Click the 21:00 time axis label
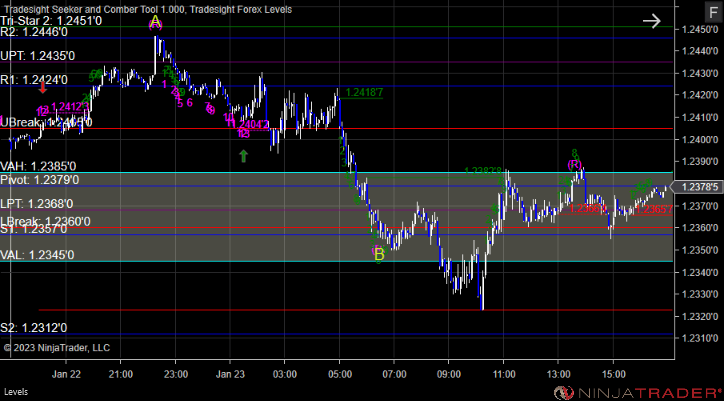Viewport: 724px width, 401px height. coord(120,374)
